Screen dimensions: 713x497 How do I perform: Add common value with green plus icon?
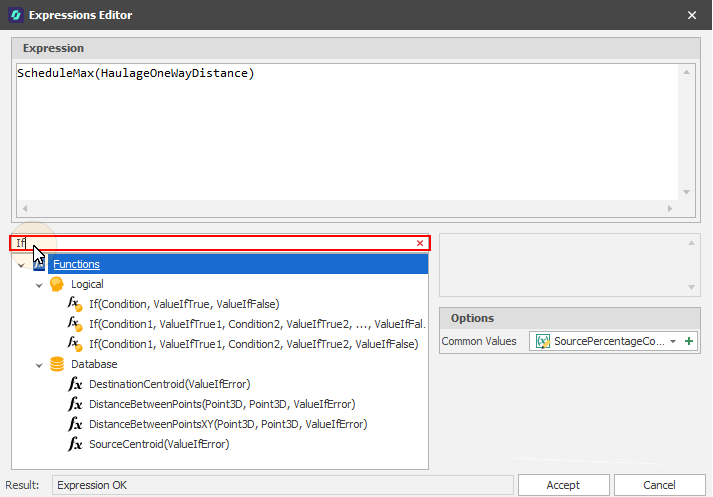coord(689,341)
